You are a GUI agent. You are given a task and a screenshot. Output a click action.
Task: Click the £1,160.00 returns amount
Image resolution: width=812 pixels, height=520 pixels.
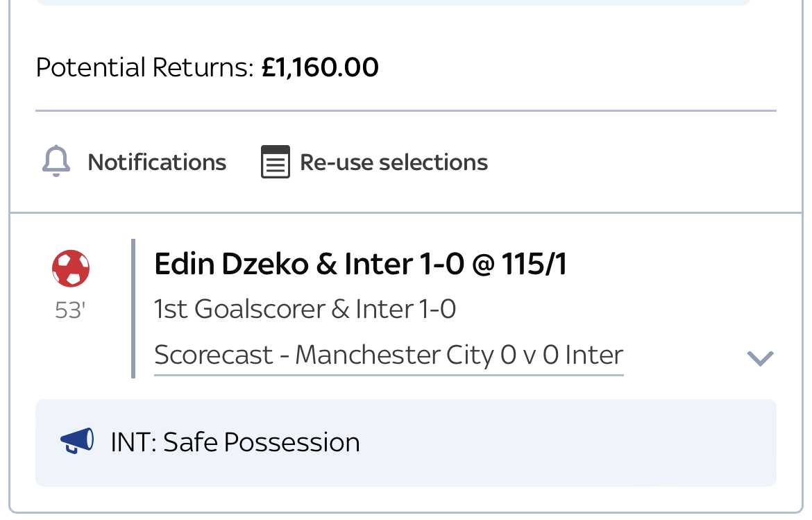pyautogui.click(x=320, y=68)
